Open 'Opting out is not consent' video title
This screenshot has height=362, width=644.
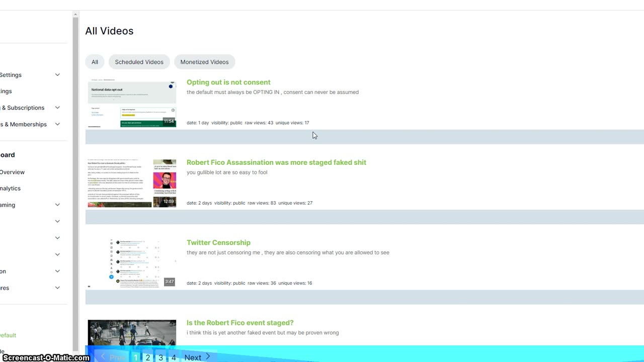228,82
